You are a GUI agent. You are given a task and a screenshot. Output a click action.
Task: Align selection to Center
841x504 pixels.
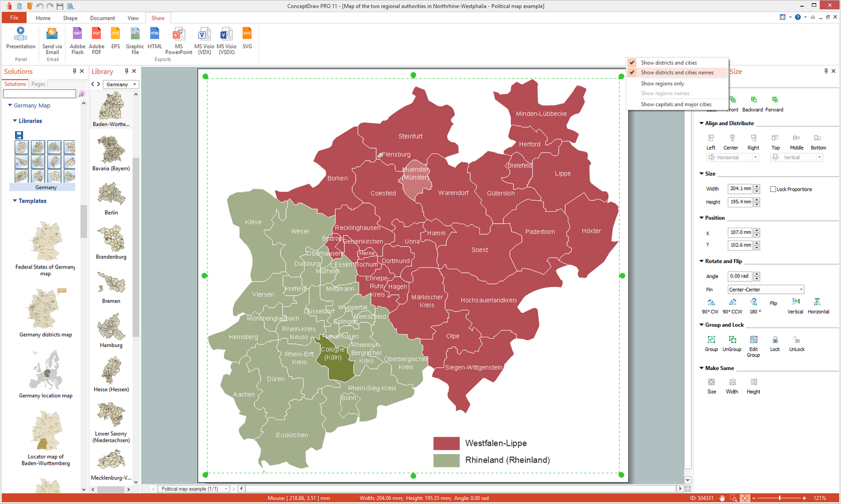(x=731, y=142)
